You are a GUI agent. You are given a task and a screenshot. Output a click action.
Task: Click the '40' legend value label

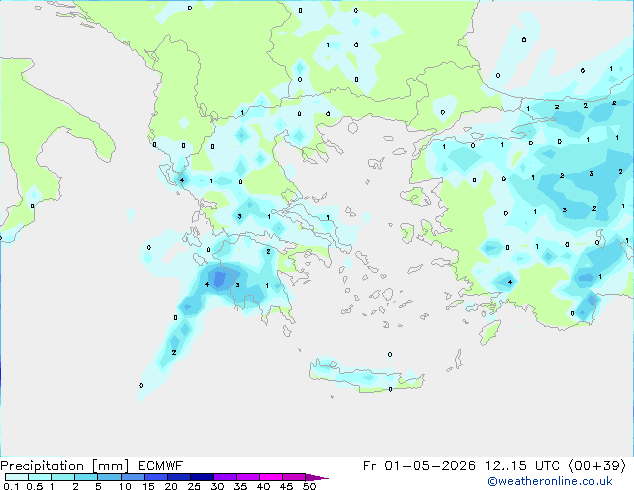pyautogui.click(x=263, y=486)
